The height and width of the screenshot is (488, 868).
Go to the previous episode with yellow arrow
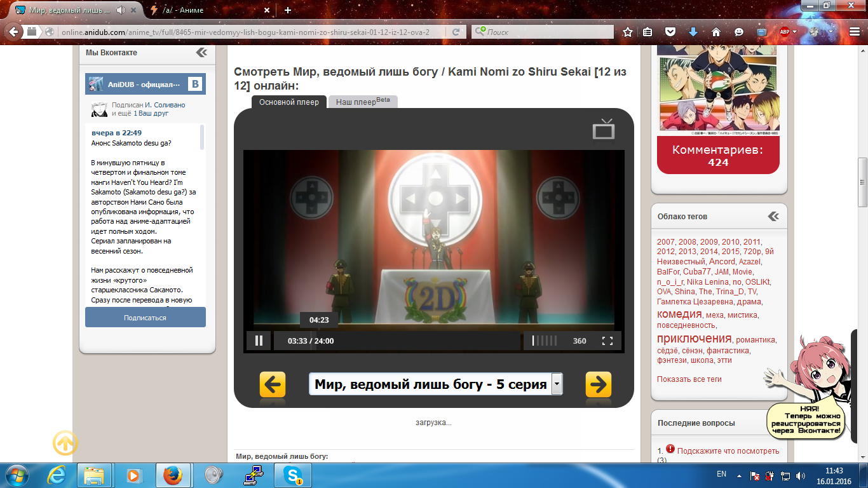273,384
